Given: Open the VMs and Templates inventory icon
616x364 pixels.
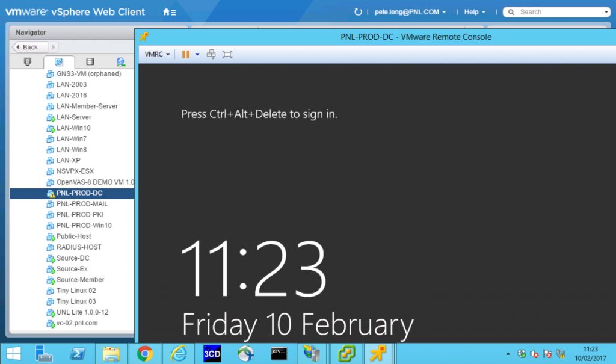Looking at the screenshot, I should 58,61.
